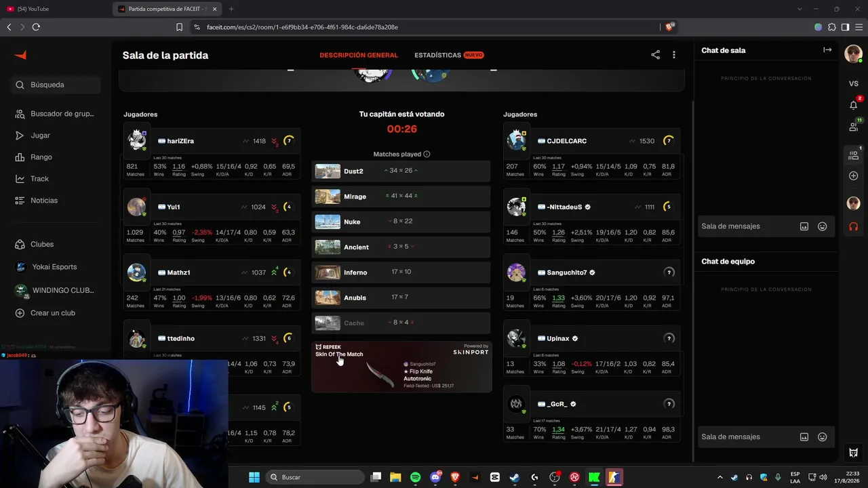Toggle the browser sidebar panel

point(845,27)
